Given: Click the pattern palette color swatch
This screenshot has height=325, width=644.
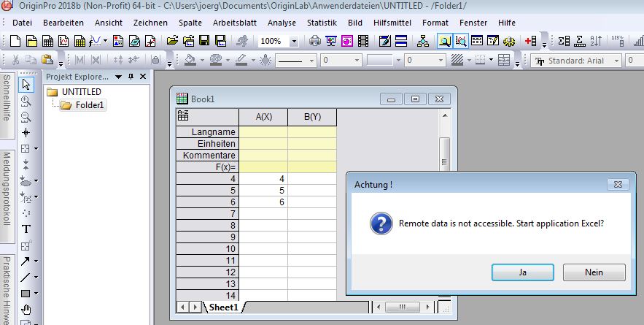Looking at the screenshot, I should pyautogui.click(x=216, y=60).
